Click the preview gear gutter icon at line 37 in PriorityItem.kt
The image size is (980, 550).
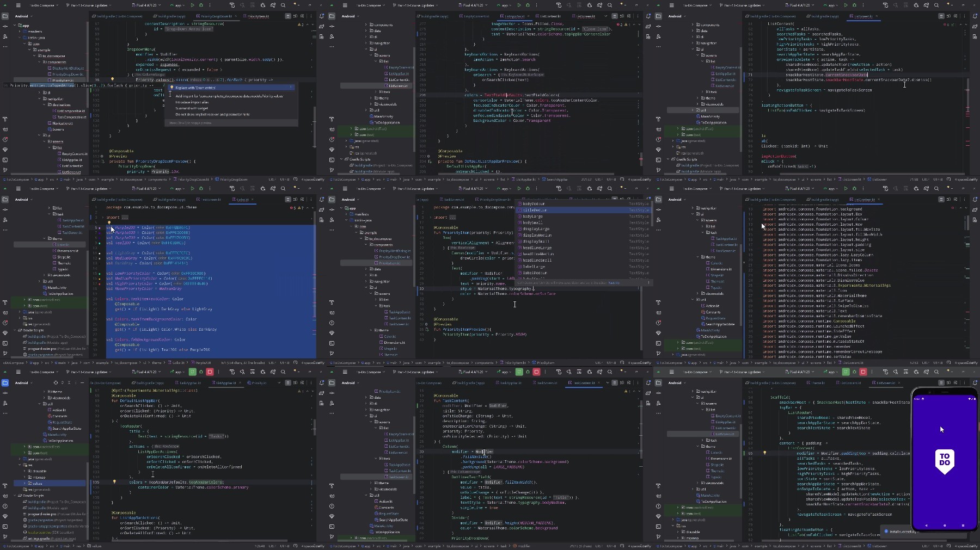click(426, 324)
